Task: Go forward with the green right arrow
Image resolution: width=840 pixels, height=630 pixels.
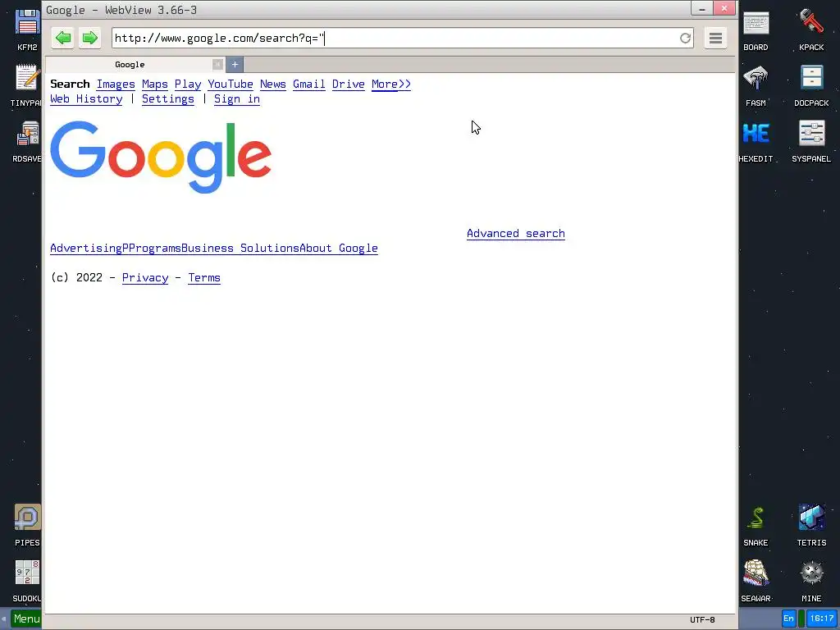Action: (x=89, y=38)
